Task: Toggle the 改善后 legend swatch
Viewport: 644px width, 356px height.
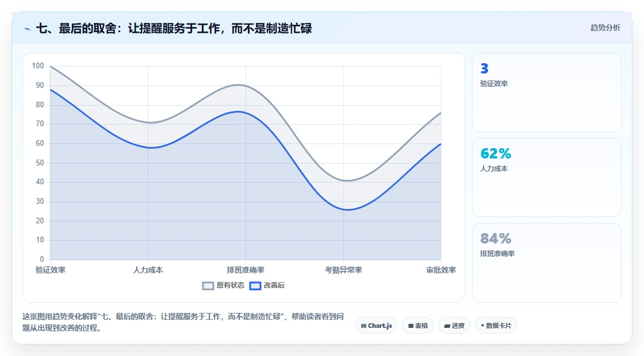Action: click(x=255, y=286)
